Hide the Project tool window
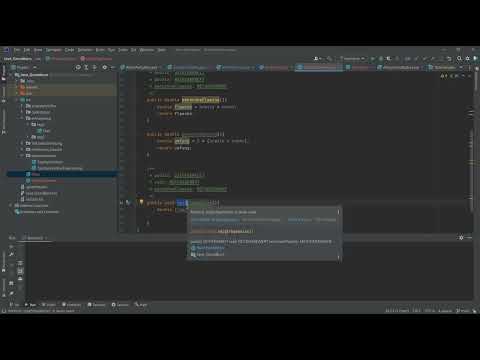The width and height of the screenshot is (480, 360). (x=113, y=67)
